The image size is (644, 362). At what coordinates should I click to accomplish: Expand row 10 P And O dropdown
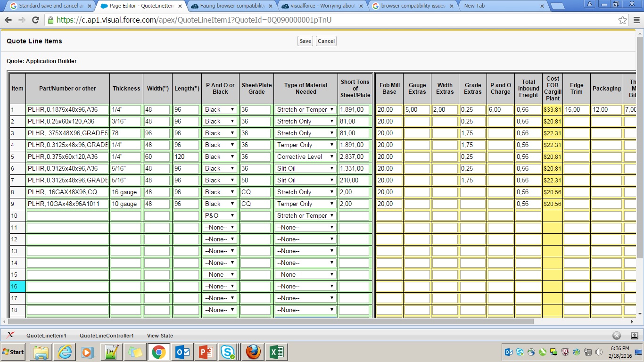coord(220,215)
